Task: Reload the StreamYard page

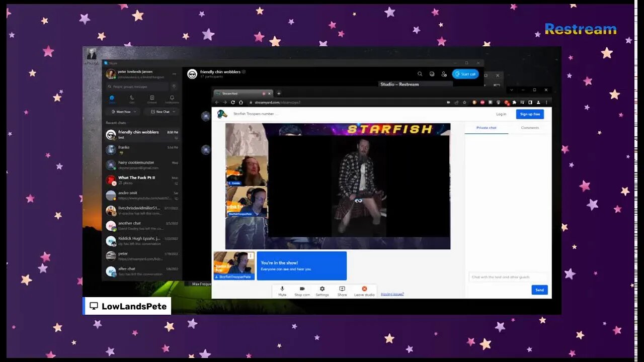Action: point(233,102)
